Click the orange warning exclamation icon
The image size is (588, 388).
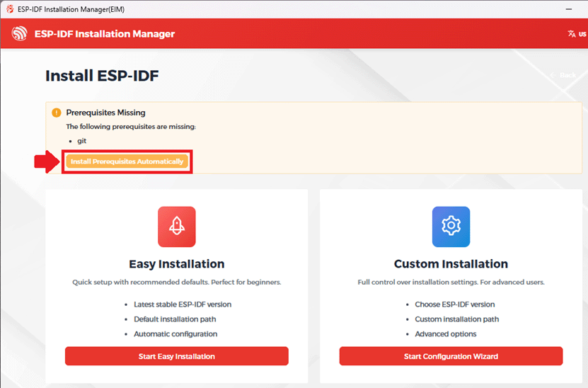[56, 113]
